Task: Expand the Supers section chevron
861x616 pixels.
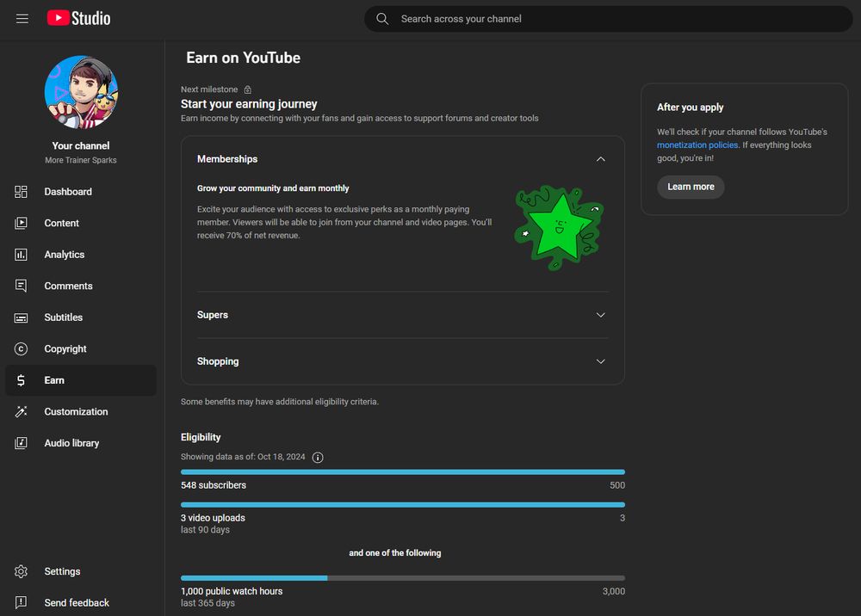Action: (601, 315)
